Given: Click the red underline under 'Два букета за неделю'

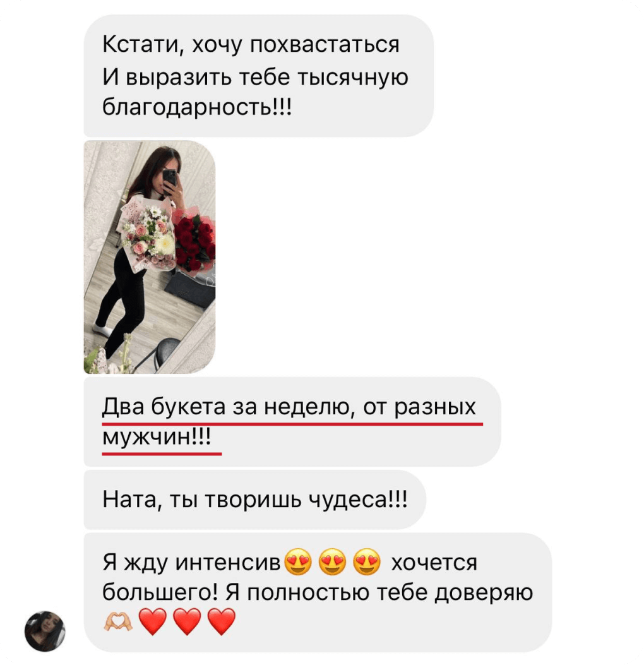Looking at the screenshot, I should (x=292, y=423).
